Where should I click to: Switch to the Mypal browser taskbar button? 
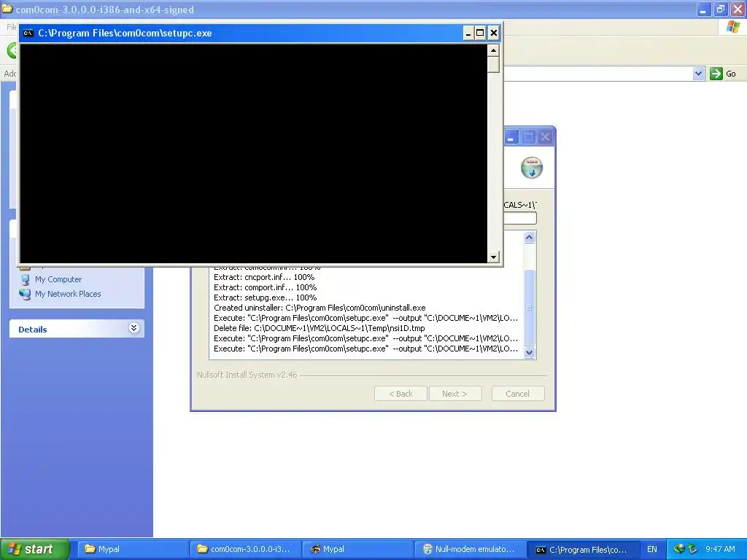[x=357, y=549]
